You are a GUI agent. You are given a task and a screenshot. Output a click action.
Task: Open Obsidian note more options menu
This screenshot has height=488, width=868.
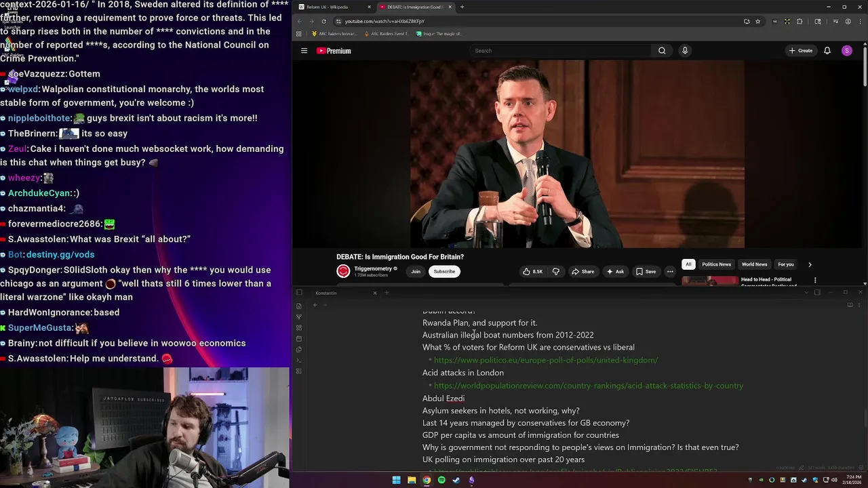[859, 305]
